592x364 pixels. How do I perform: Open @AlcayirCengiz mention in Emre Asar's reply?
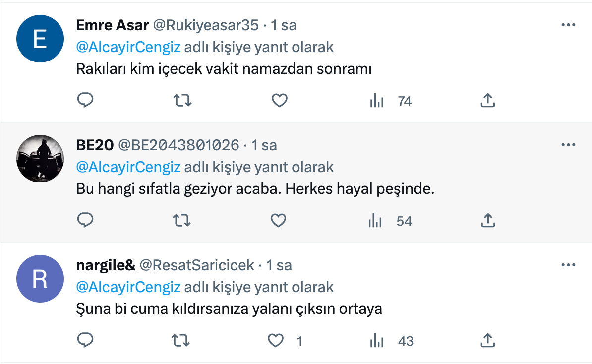tap(128, 47)
